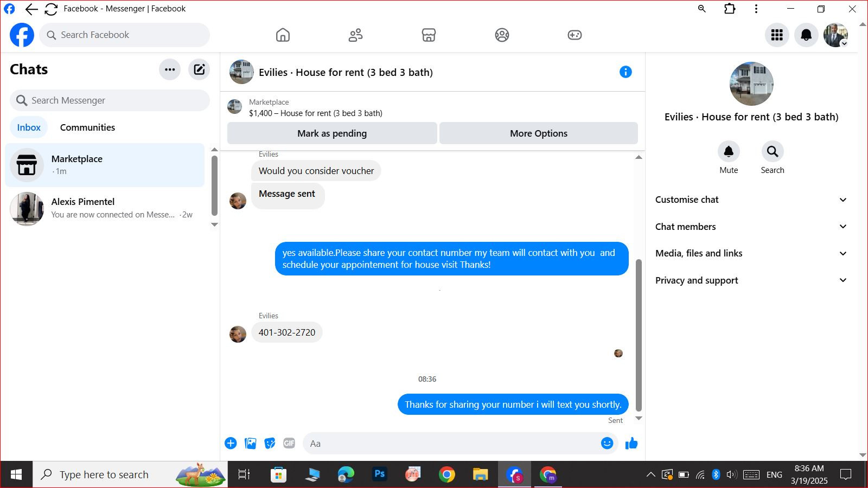Focus the Search Messenger field

point(110,100)
